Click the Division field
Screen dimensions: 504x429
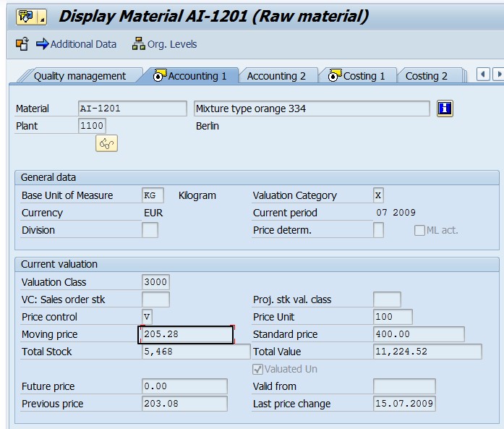pos(150,230)
